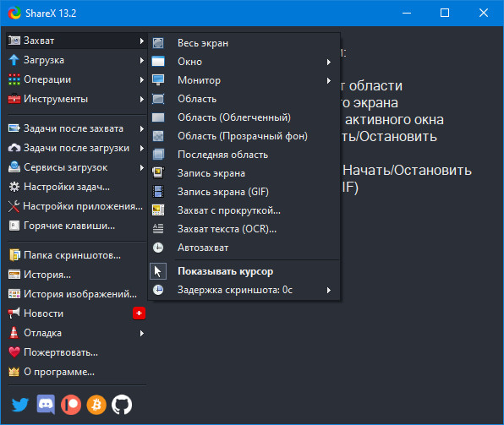504x425 pixels.
Task: Open Захват текста (OCR)... entry
Action: [x=244, y=229]
